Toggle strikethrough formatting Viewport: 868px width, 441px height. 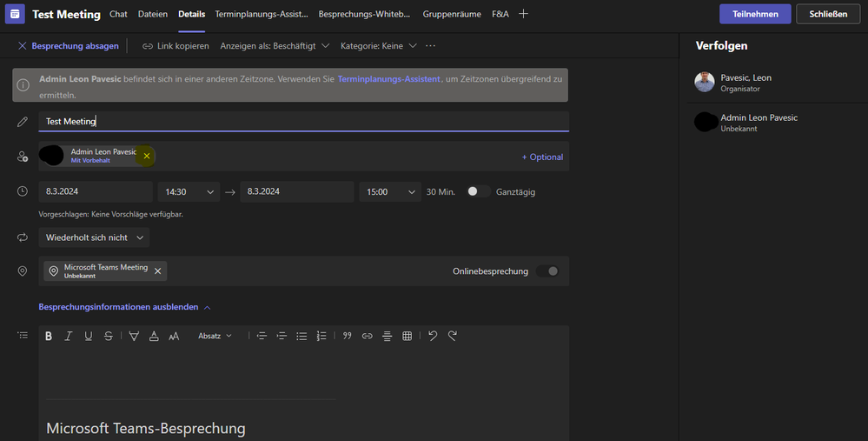(x=109, y=336)
